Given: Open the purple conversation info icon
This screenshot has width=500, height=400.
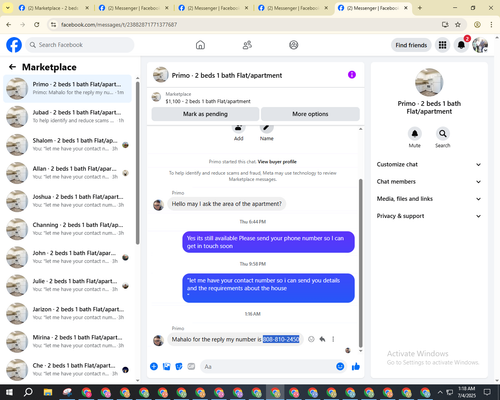Looking at the screenshot, I should (x=352, y=75).
